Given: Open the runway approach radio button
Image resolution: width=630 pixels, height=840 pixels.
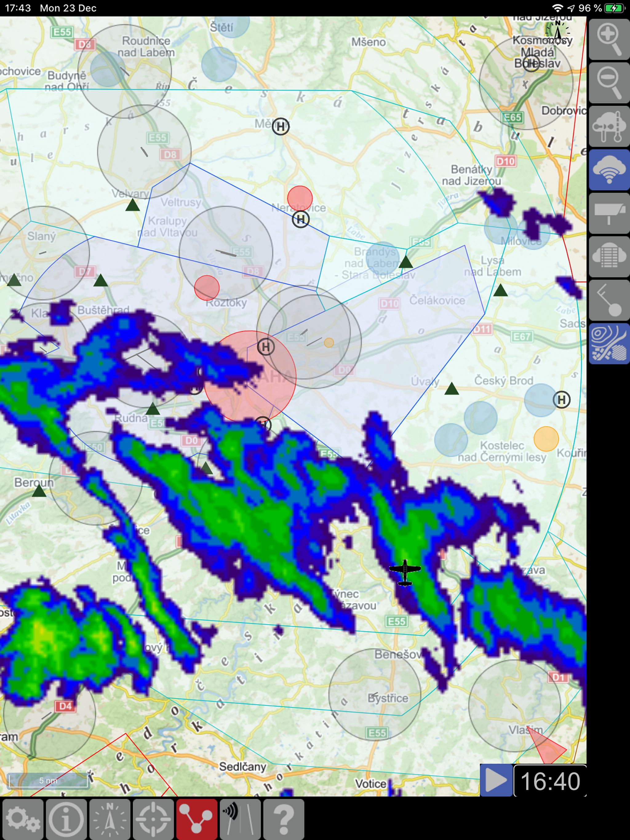Looking at the screenshot, I should [241, 819].
